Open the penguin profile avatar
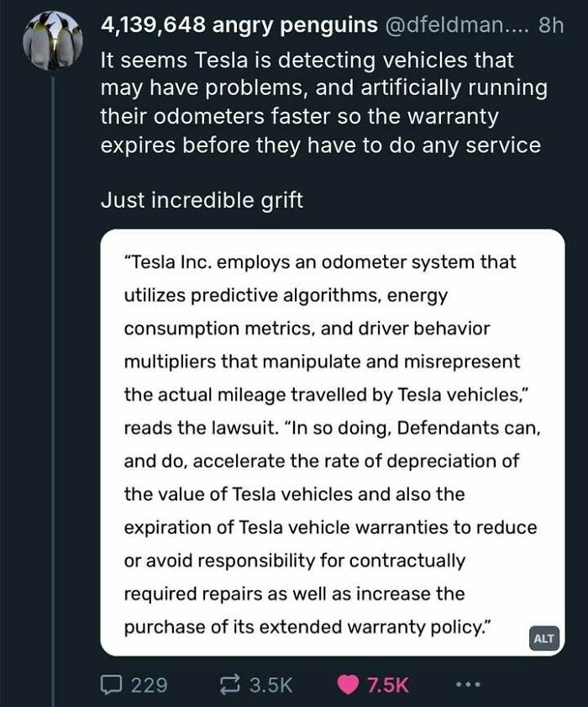Viewport: 588px width, 707px height. pos(53,40)
